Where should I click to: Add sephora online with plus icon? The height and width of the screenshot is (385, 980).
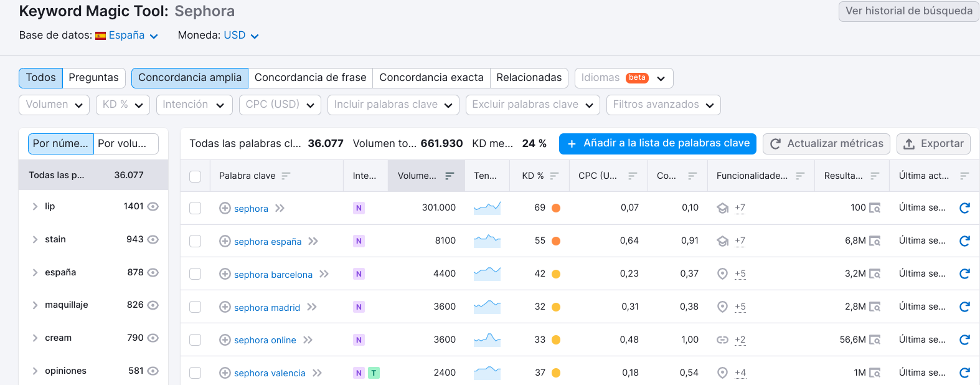click(x=225, y=340)
